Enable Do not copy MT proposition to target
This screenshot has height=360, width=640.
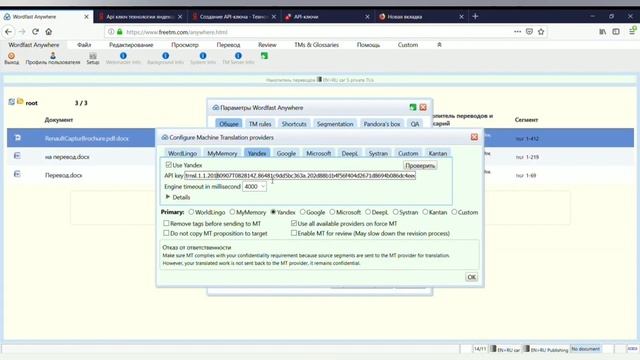(166, 233)
